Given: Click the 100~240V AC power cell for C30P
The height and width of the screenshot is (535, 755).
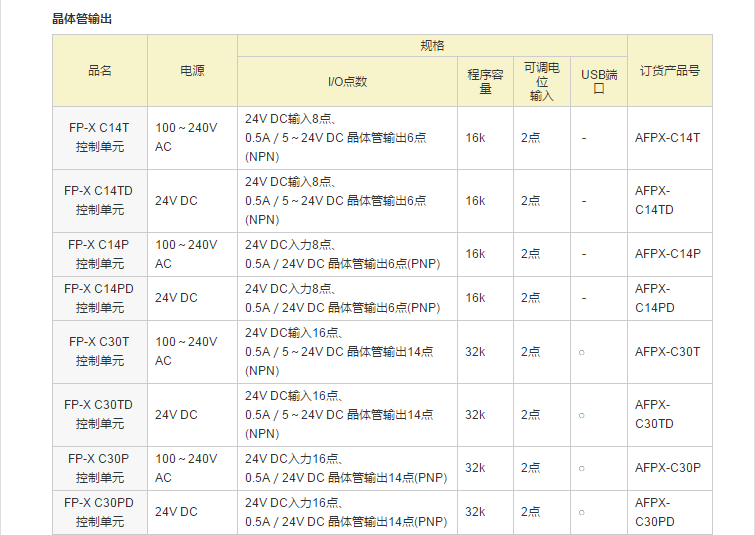Looking at the screenshot, I should point(192,468).
